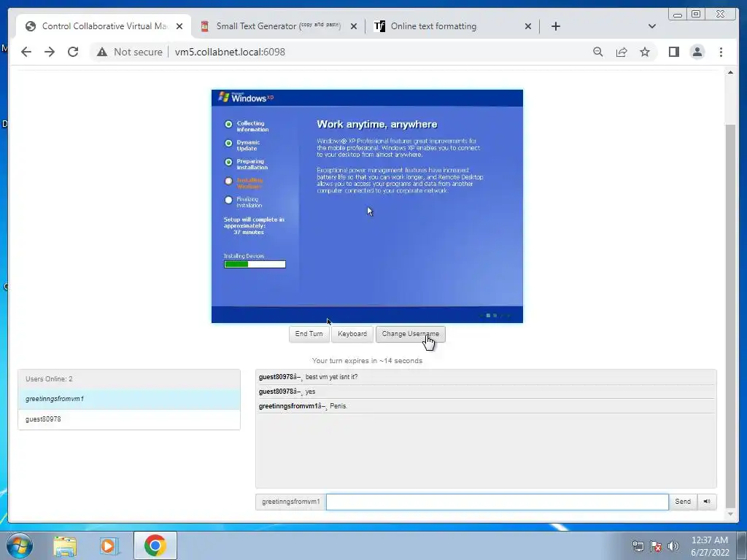747x560 pixels.
Task: Open the network icon in system tray
Action: pos(638,546)
